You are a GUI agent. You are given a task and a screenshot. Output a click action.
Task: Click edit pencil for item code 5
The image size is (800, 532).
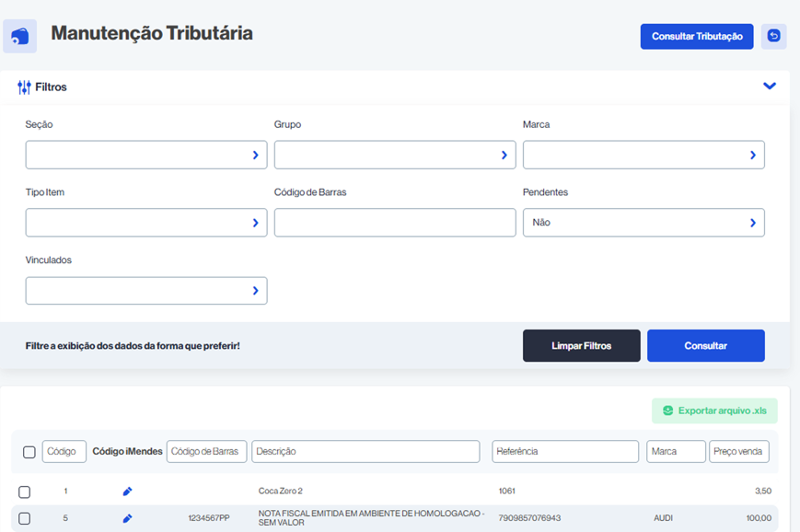(x=128, y=518)
